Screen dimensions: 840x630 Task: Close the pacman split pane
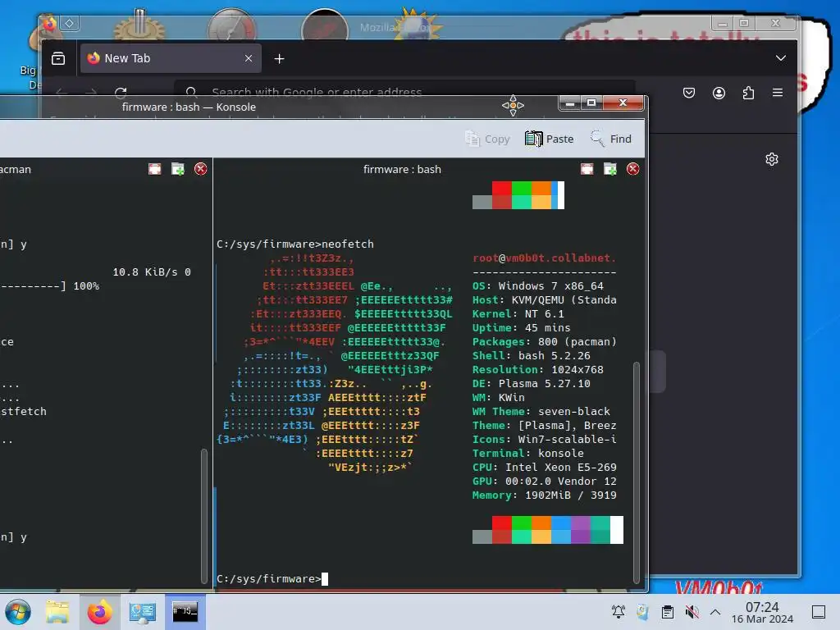(200, 169)
